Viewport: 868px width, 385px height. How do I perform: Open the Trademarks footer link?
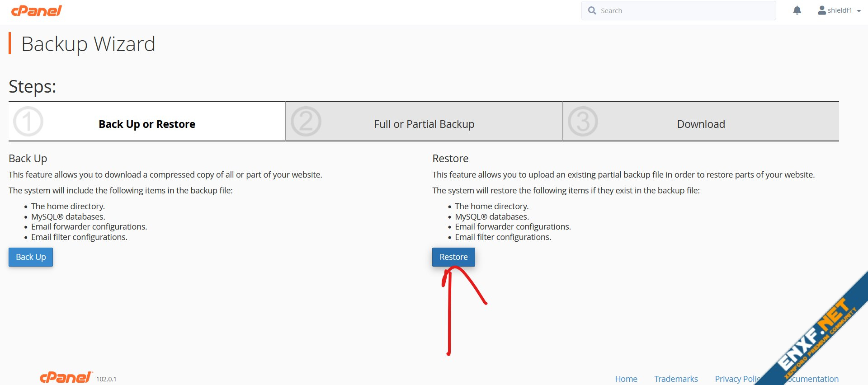675,379
